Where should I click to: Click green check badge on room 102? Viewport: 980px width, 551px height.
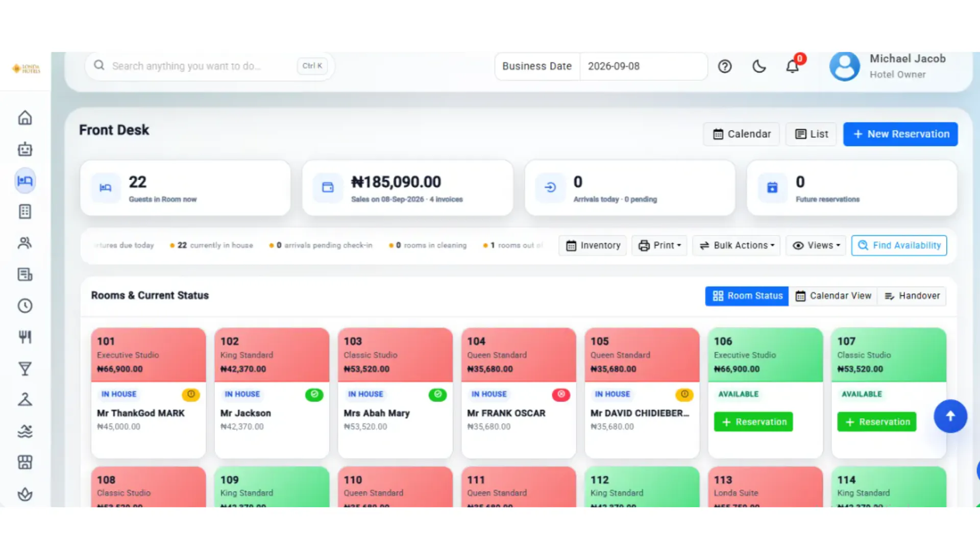(x=314, y=394)
